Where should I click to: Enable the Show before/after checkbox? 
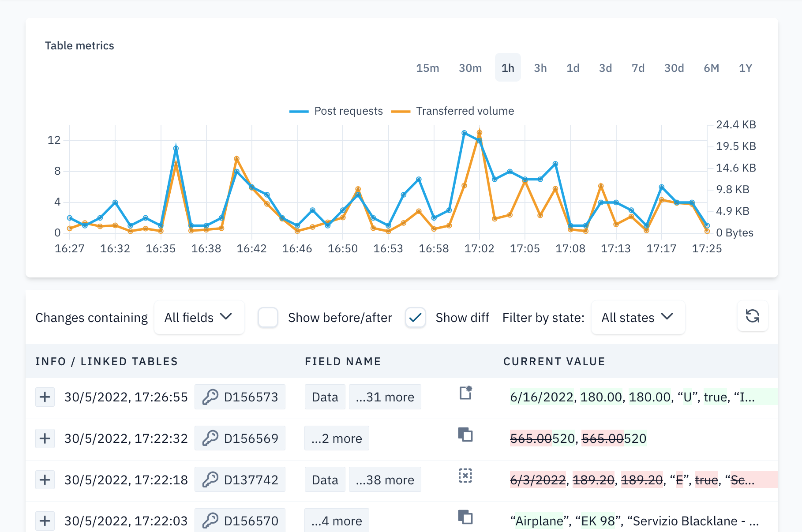pos(268,317)
